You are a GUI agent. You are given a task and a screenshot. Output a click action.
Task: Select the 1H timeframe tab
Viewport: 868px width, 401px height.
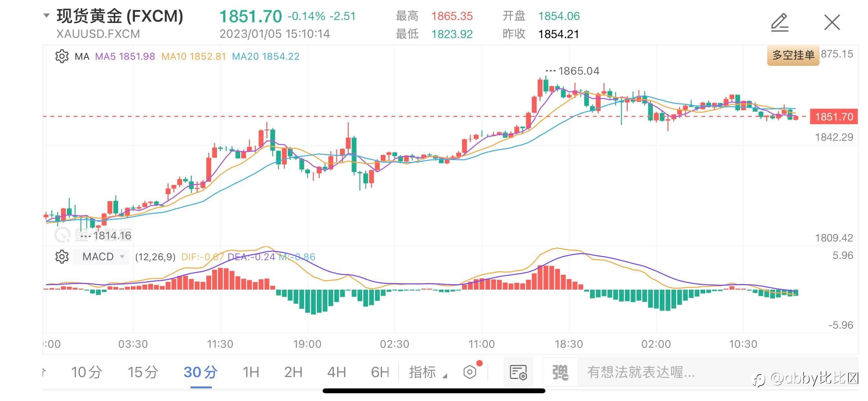(251, 372)
